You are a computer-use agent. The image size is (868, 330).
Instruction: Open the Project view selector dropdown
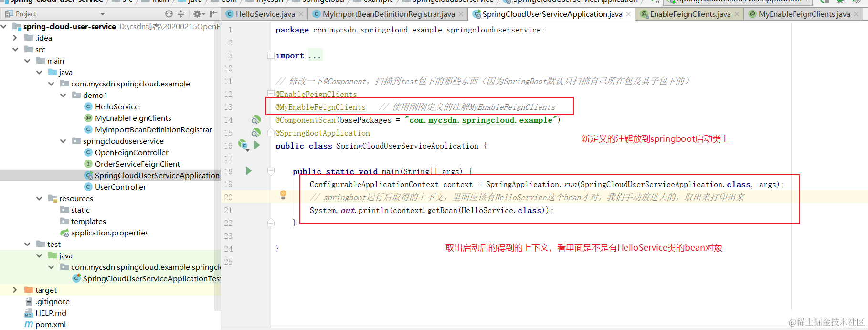(x=102, y=14)
